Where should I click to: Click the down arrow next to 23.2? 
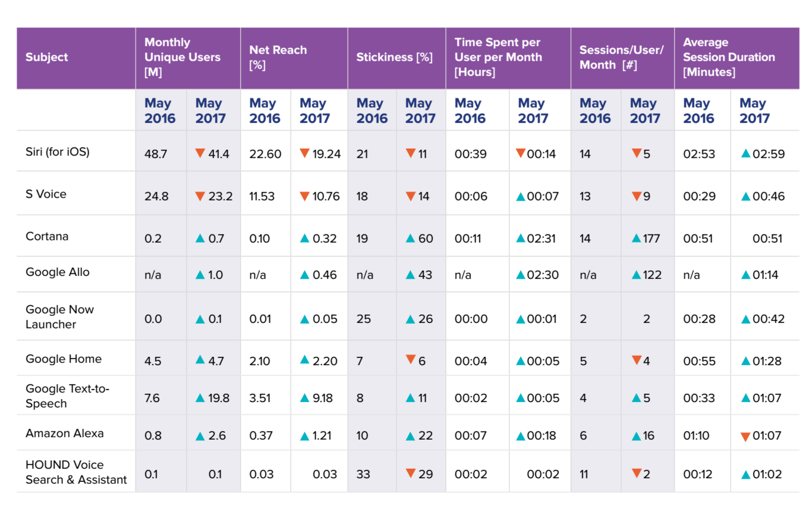[x=200, y=196]
